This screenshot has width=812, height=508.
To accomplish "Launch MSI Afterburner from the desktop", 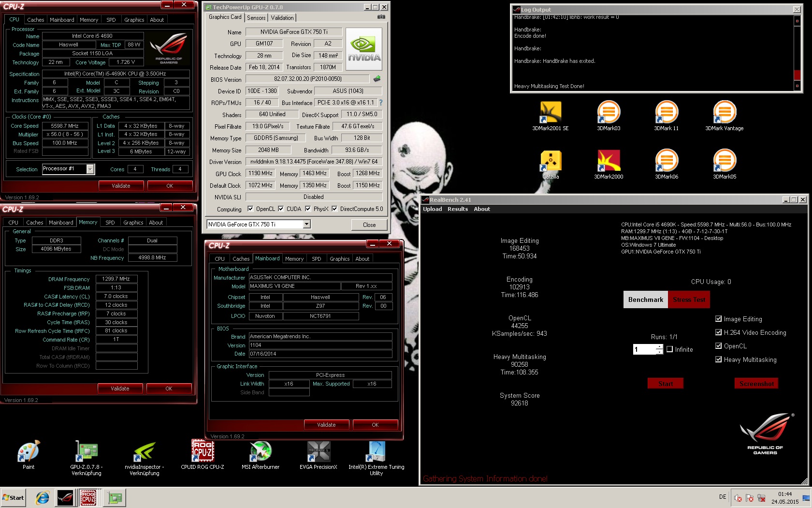I will pyautogui.click(x=261, y=455).
